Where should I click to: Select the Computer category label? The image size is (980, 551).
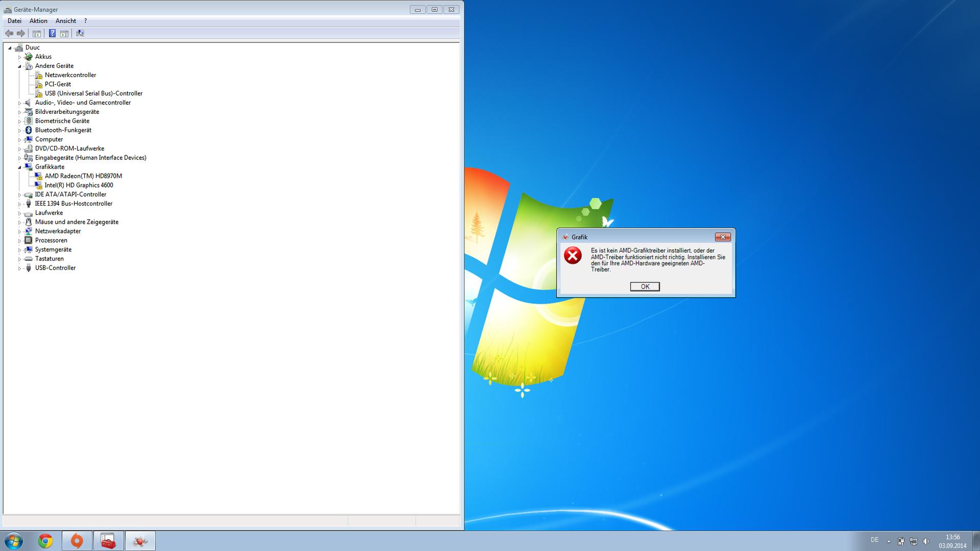click(49, 139)
